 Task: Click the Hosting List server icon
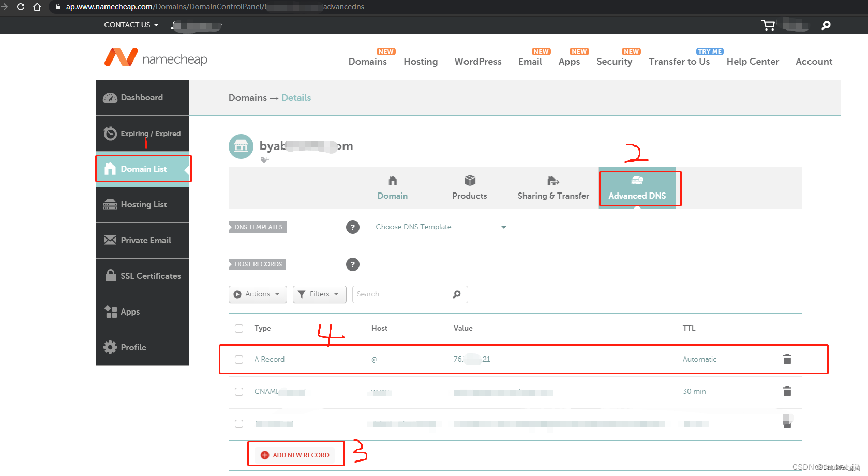(x=110, y=205)
